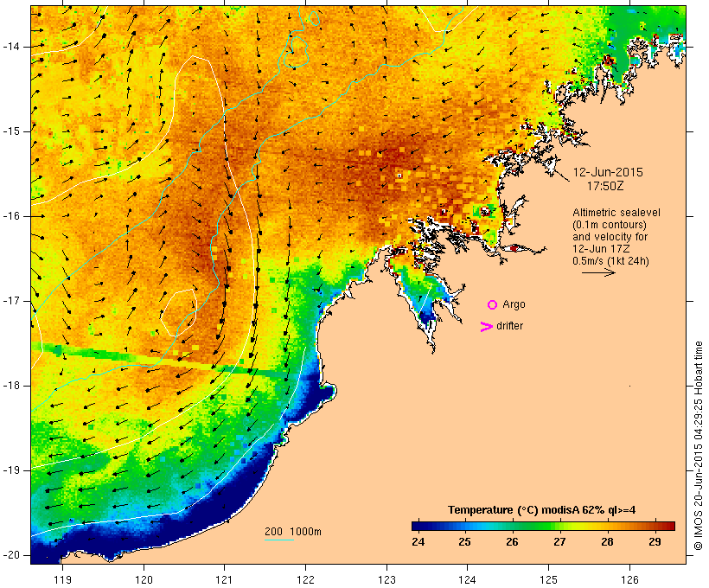Click the 'Altimetric sealevel' text

(x=616, y=213)
